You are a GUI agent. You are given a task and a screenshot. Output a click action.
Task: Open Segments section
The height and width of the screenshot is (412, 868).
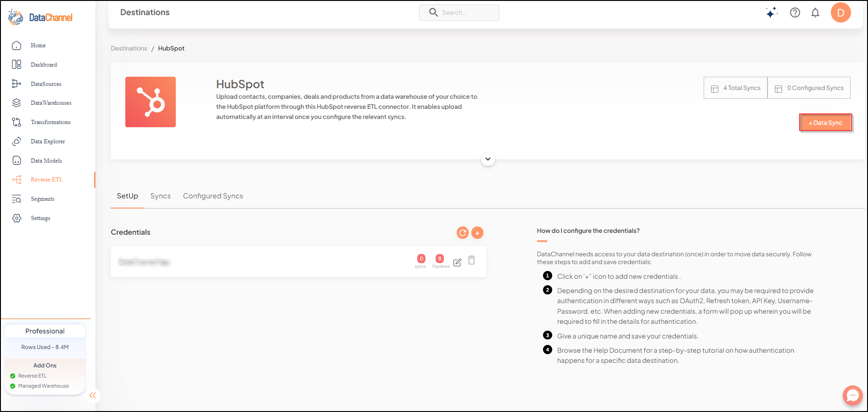(x=43, y=199)
